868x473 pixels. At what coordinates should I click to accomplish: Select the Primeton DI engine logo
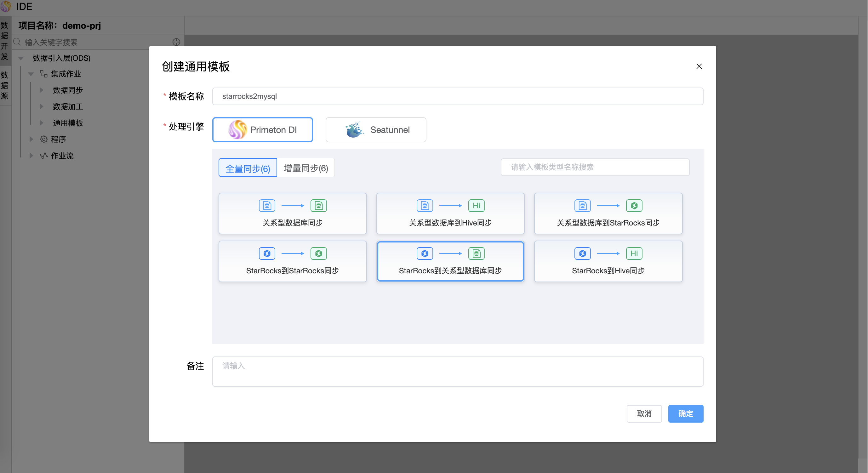[x=237, y=130]
